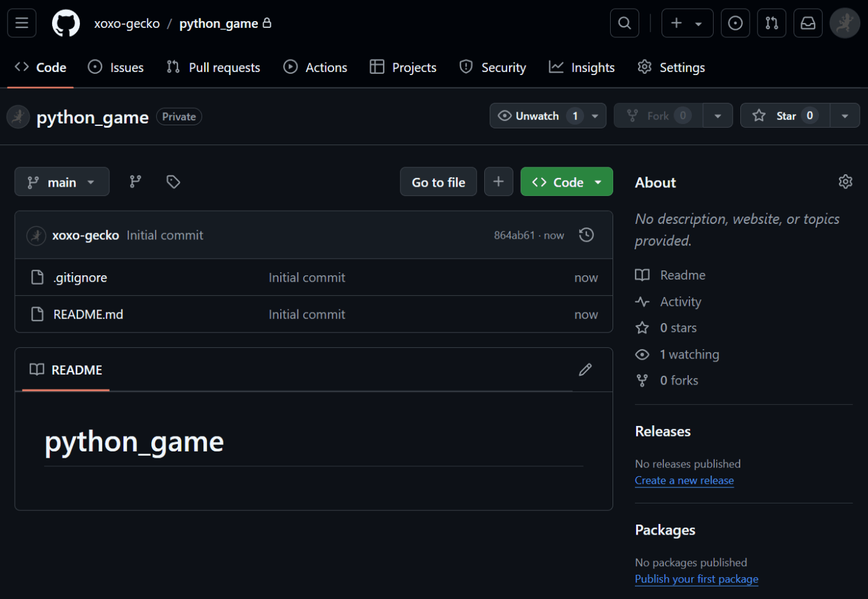Click the Fork button
Viewport: 868px width, 599px height.
coord(658,116)
